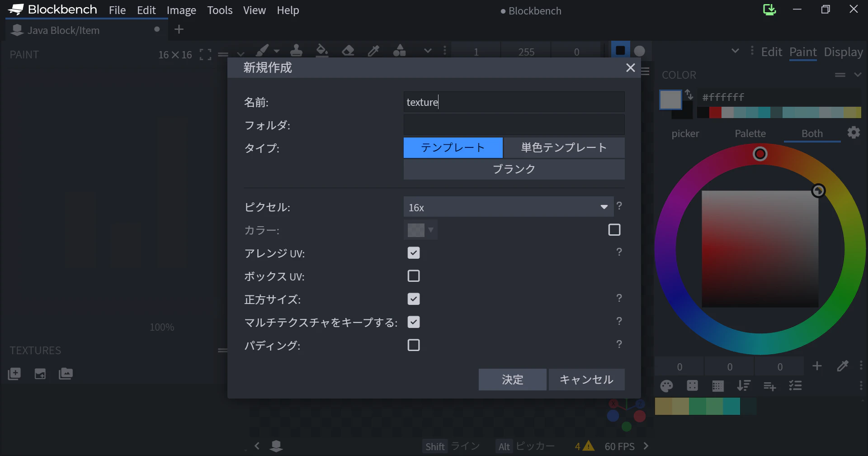Click the grid palette icon
The width and height of the screenshot is (868, 456).
718,386
